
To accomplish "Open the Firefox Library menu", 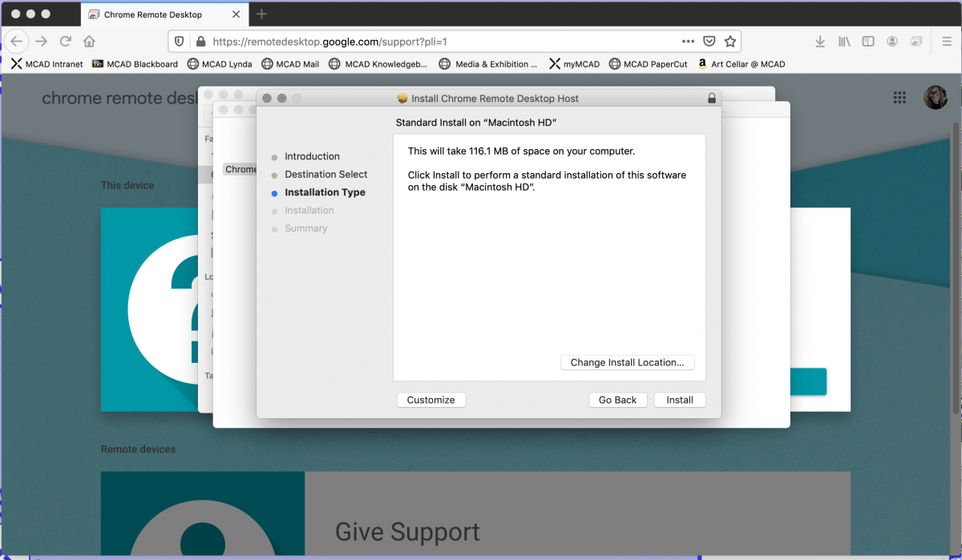I will [x=844, y=42].
